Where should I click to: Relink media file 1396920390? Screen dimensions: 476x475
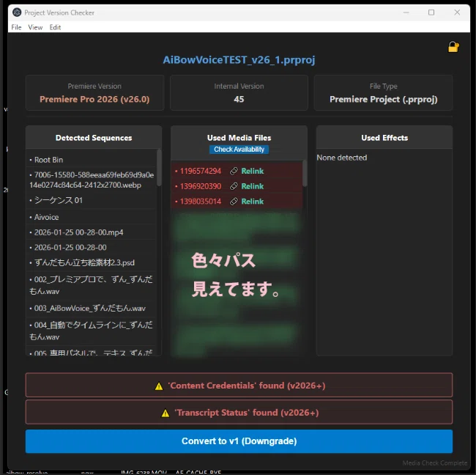[x=252, y=186]
